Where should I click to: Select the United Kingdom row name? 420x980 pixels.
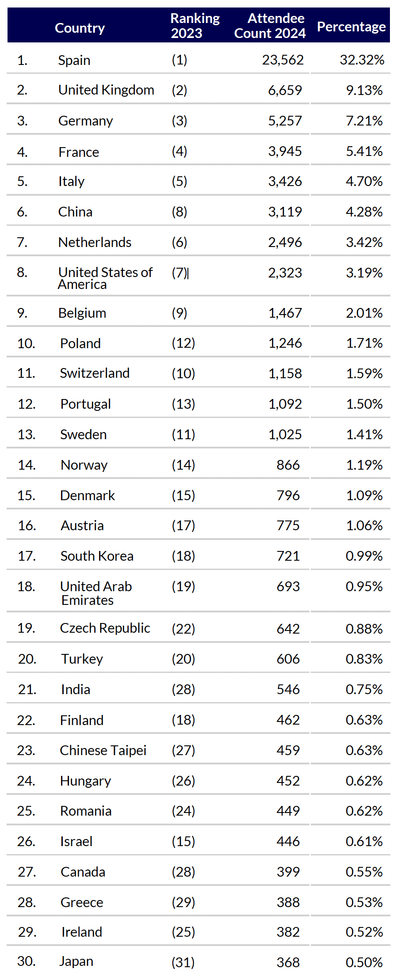pyautogui.click(x=106, y=90)
